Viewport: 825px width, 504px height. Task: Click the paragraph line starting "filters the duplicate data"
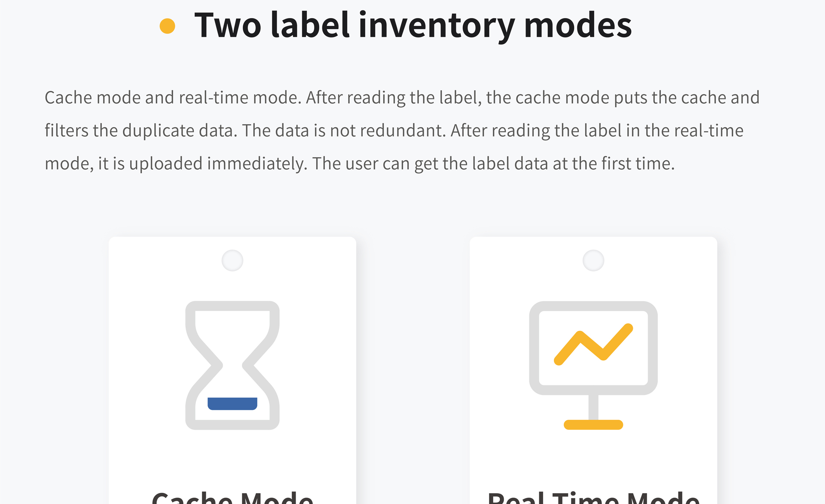click(x=394, y=131)
